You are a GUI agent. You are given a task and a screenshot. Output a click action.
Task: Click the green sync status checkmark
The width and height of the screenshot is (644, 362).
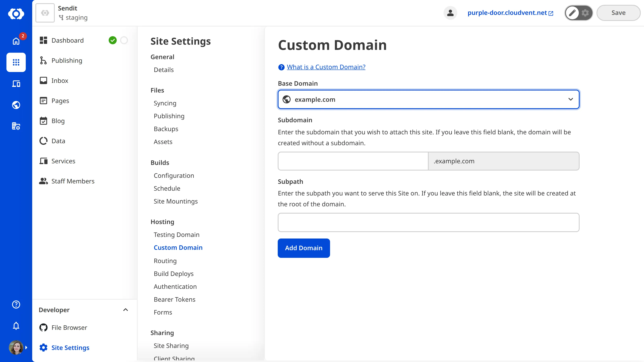[x=113, y=40]
